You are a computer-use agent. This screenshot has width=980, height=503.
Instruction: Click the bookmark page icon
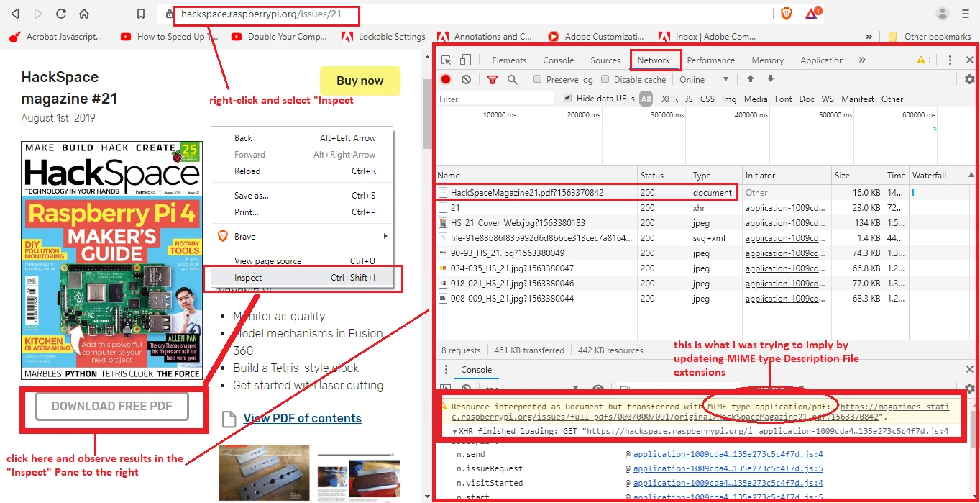141,14
